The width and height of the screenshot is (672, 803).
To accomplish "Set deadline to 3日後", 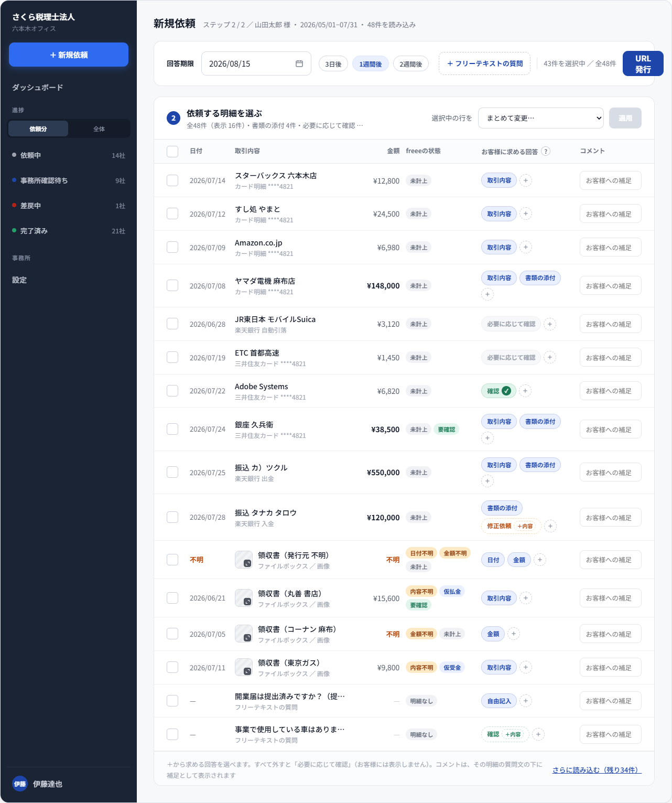I will point(333,64).
